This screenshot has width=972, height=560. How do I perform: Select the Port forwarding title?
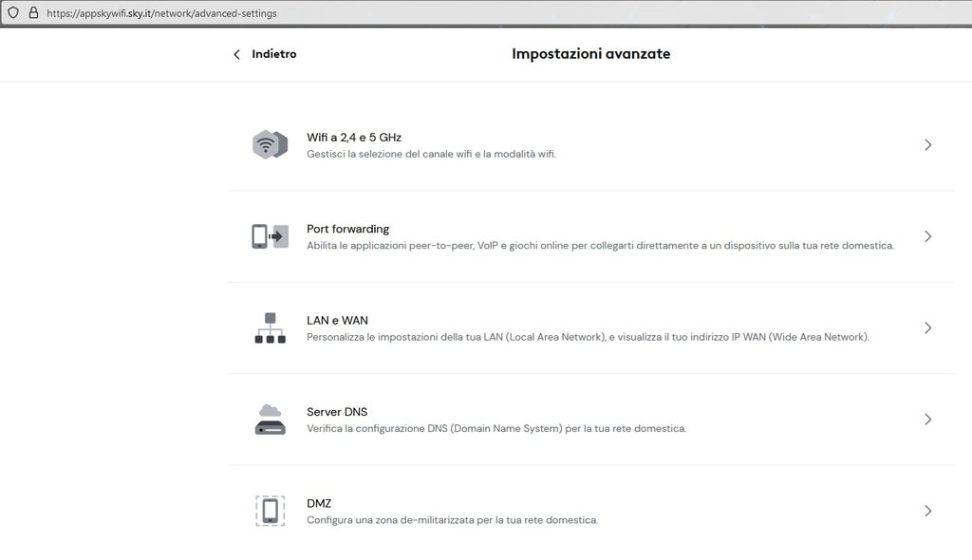(347, 229)
